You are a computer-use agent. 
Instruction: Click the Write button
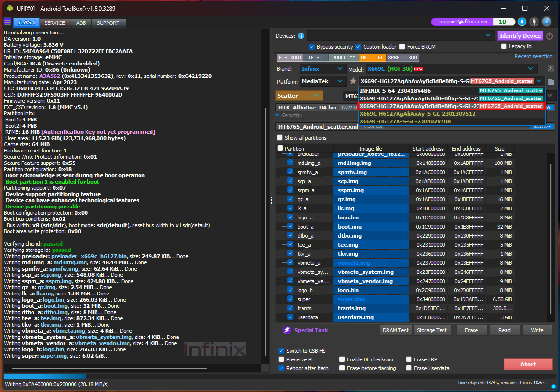pyautogui.click(x=537, y=330)
